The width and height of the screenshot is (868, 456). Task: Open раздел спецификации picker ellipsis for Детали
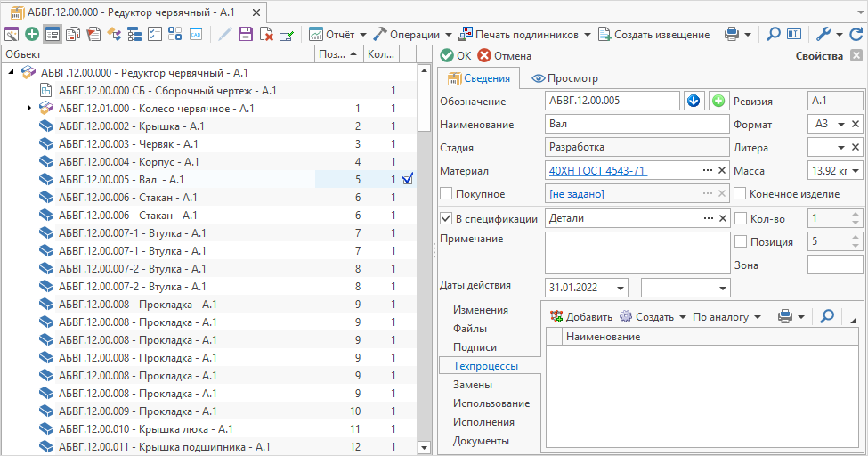(x=708, y=218)
